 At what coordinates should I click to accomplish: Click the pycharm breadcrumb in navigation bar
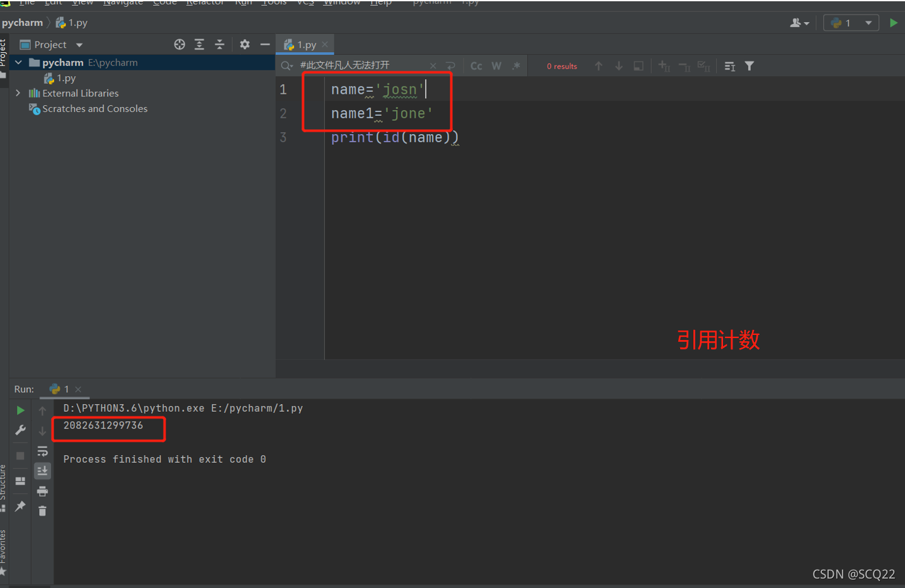point(22,23)
